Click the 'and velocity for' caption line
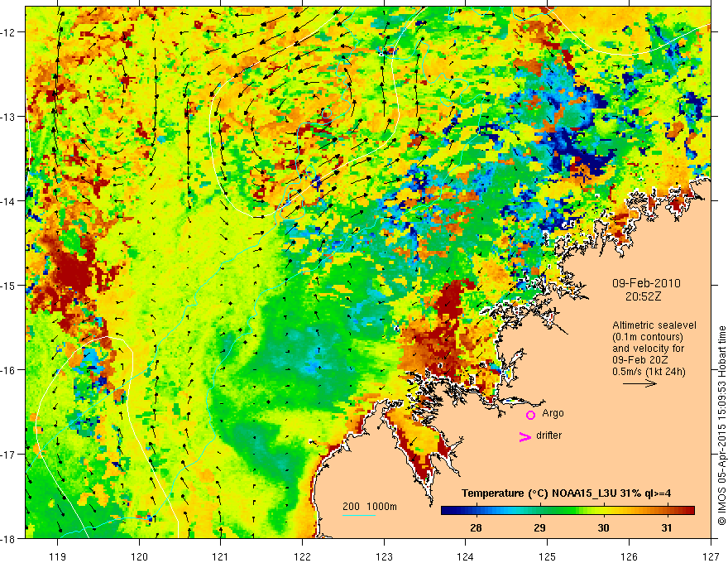 point(648,349)
